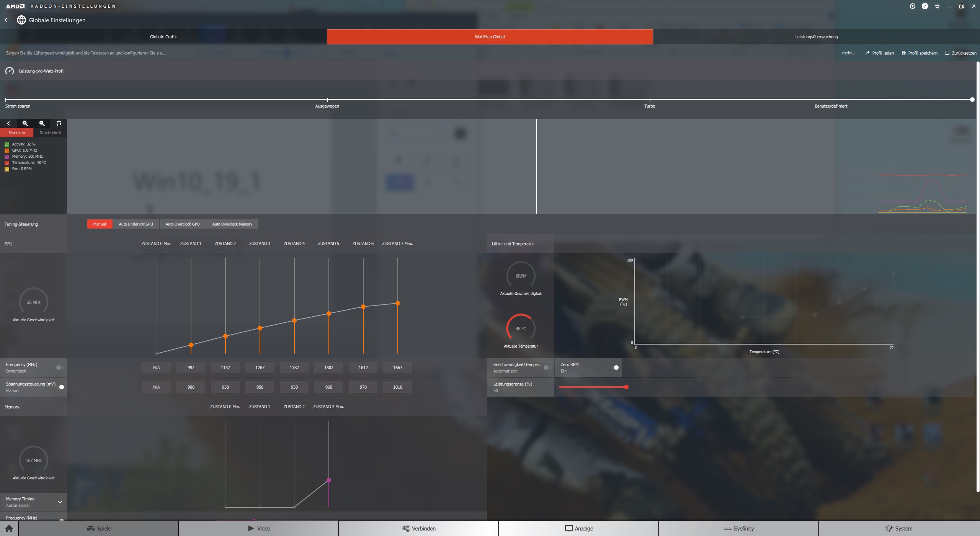
Task: Adjust the Leistungsgrenze slider handle
Action: pos(626,387)
